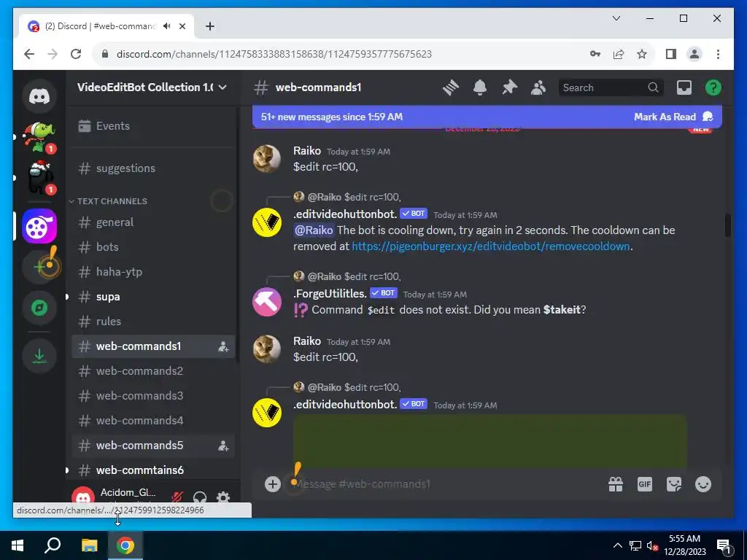Open the pigeonburger.xyz removecooldown link
The height and width of the screenshot is (560, 747).
[x=491, y=246]
